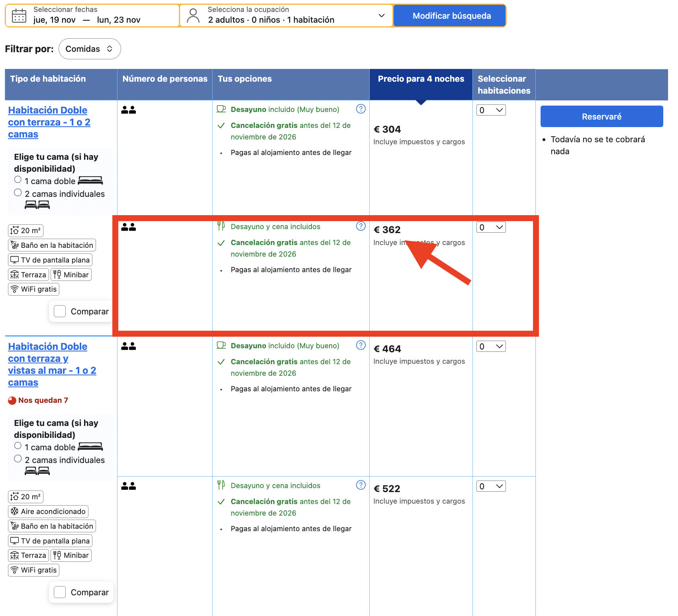Viewport: 678px width, 616px height.
Task: Click the '€ 522' price
Action: (387, 489)
